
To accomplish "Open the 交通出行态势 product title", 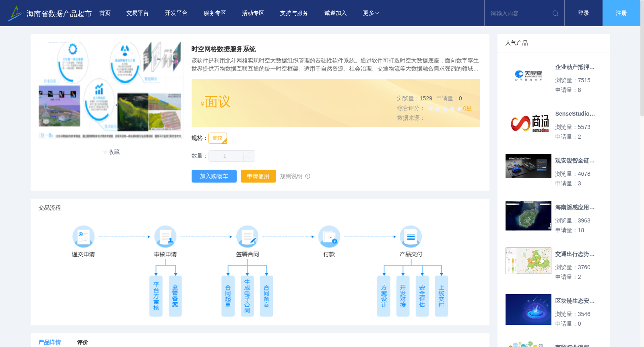I will 575,254.
